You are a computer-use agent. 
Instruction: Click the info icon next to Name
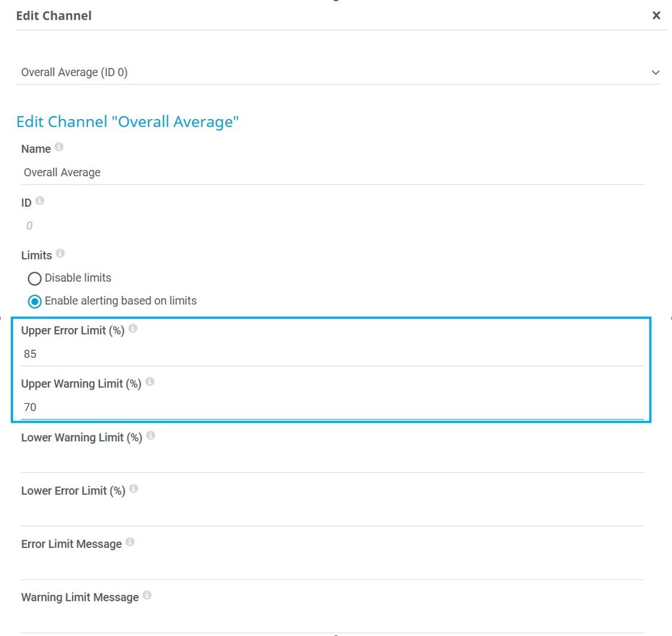(x=59, y=147)
